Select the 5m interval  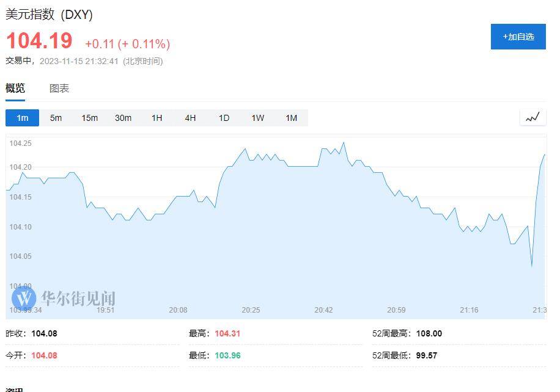(x=56, y=118)
